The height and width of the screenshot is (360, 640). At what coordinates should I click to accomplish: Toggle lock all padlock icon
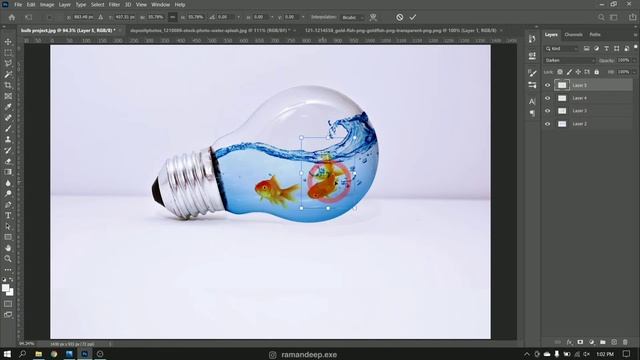point(597,72)
